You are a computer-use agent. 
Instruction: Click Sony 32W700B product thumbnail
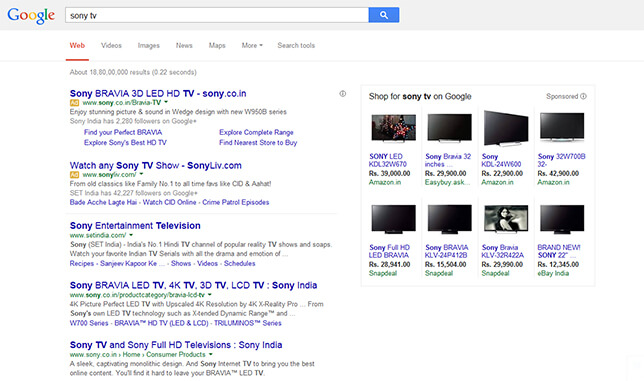(x=562, y=128)
